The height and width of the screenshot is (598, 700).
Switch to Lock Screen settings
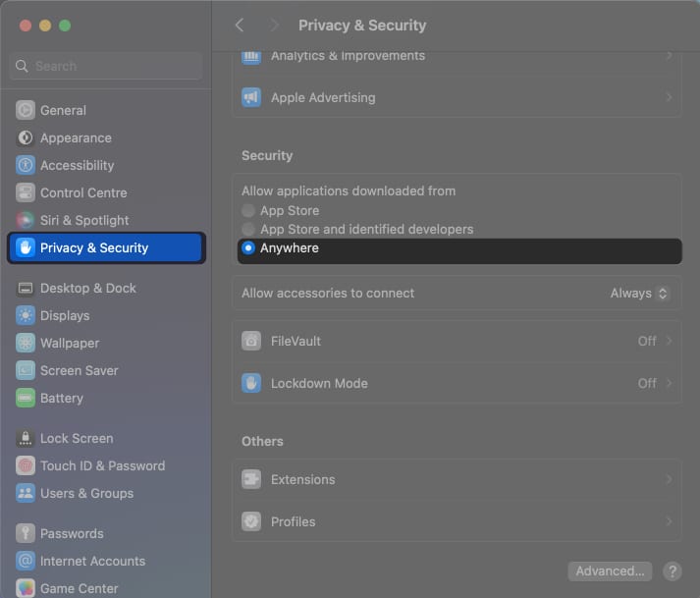(106, 438)
